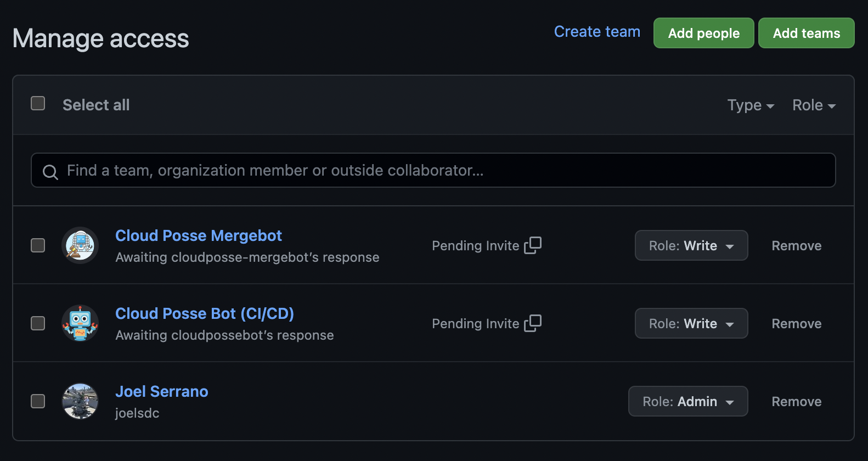Open Joel Serrano's Role: Admin dropdown
The height and width of the screenshot is (461, 868).
[x=687, y=401]
